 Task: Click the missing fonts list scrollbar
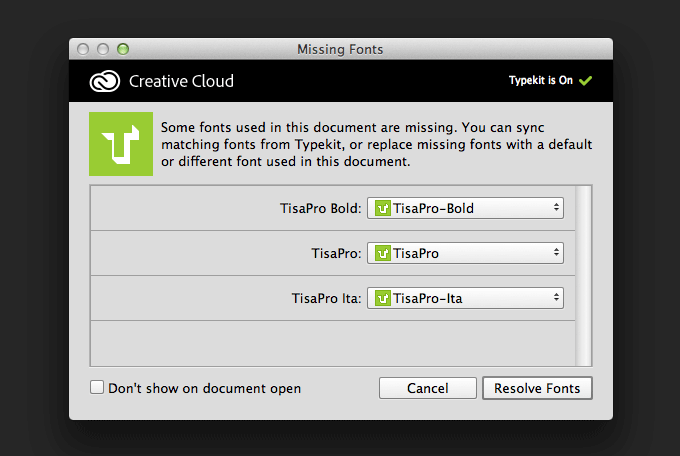pyautogui.click(x=584, y=275)
